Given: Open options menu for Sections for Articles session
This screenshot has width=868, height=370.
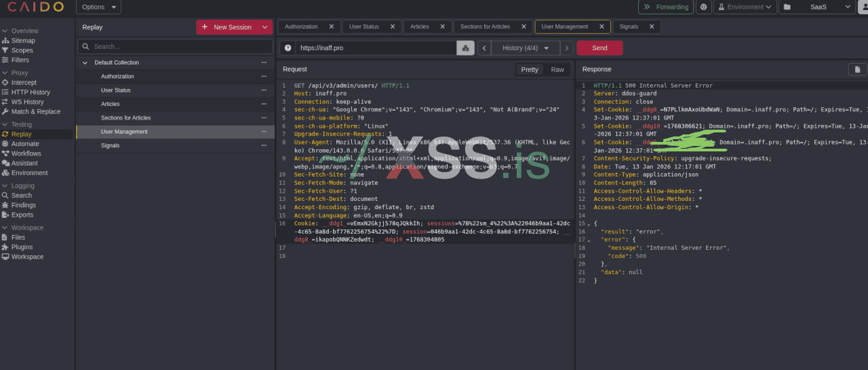Looking at the screenshot, I should 264,117.
